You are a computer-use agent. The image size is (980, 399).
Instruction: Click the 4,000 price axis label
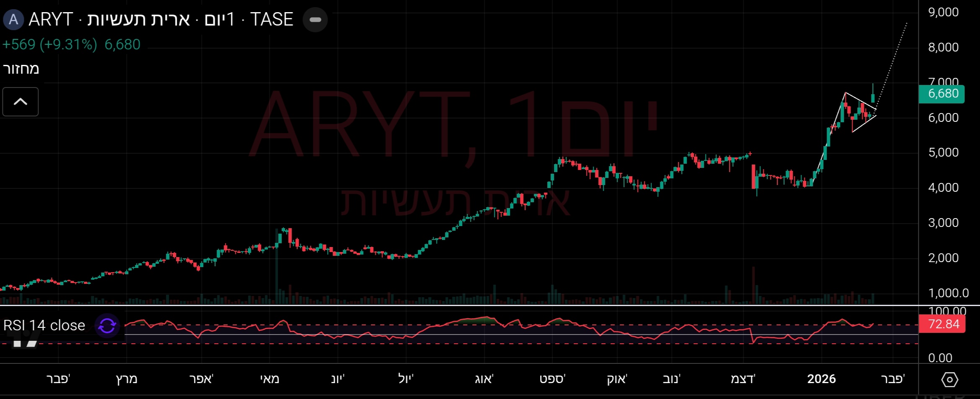click(x=944, y=188)
